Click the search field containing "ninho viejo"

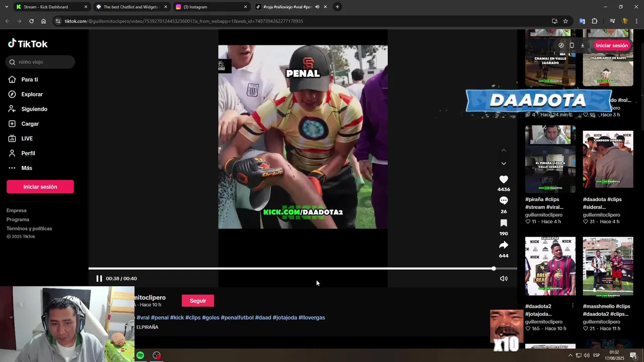coord(41,62)
